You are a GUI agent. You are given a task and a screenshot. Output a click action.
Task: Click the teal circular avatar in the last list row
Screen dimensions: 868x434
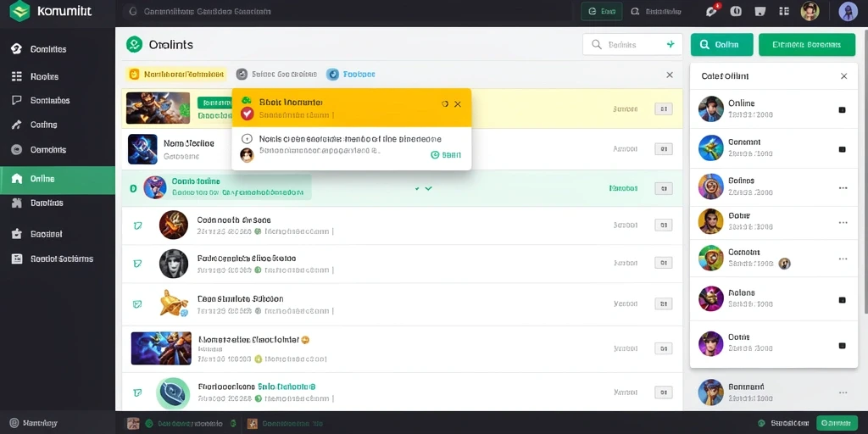(173, 392)
